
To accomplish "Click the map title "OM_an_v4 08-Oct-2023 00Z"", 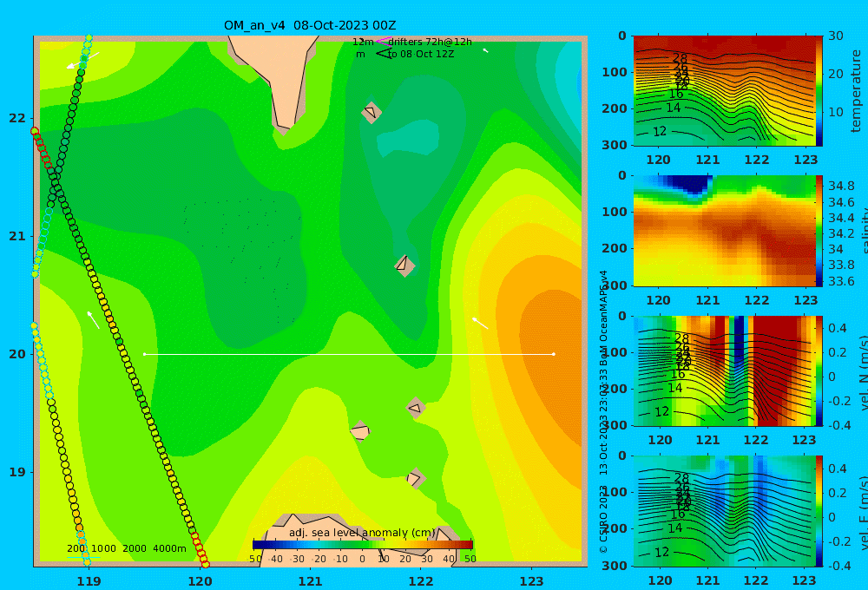I will pyautogui.click(x=310, y=25).
